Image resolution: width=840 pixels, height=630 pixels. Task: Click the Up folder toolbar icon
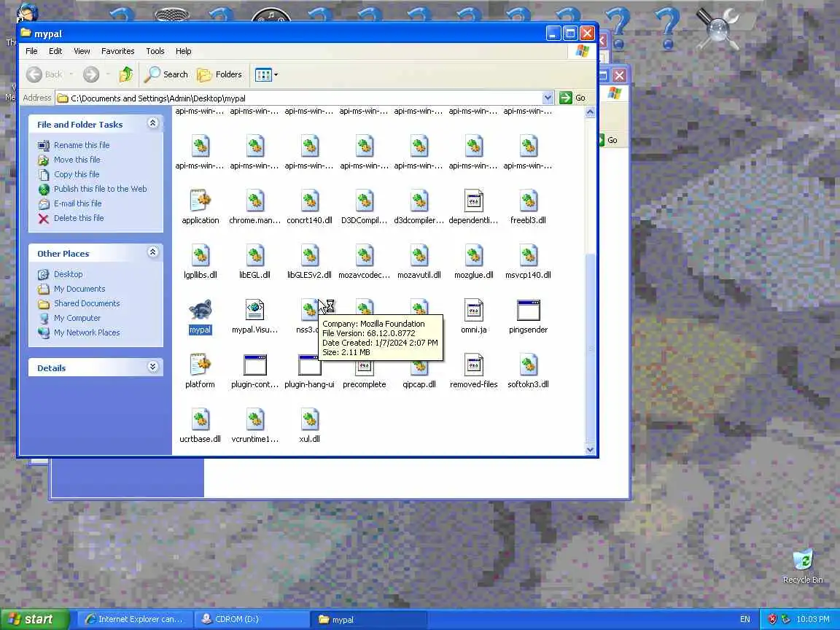tap(126, 74)
